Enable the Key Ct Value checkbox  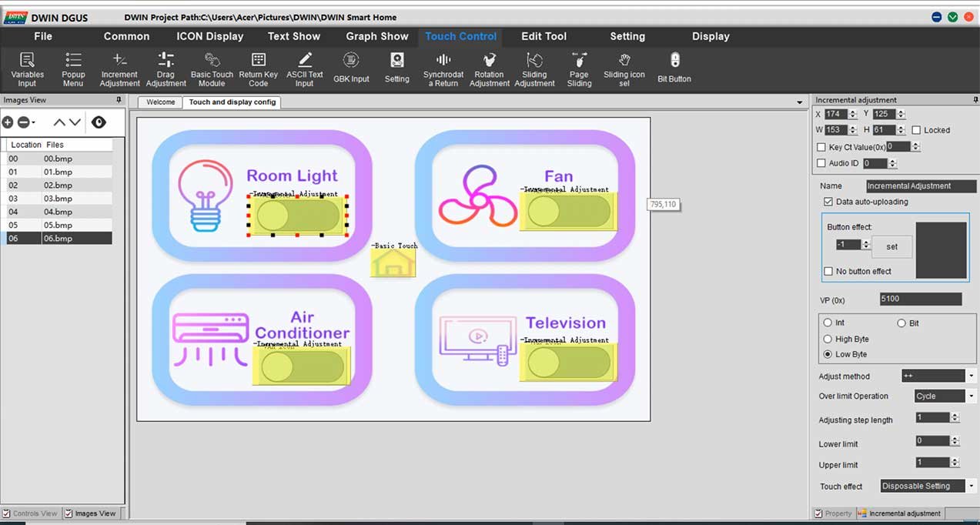pyautogui.click(x=821, y=147)
